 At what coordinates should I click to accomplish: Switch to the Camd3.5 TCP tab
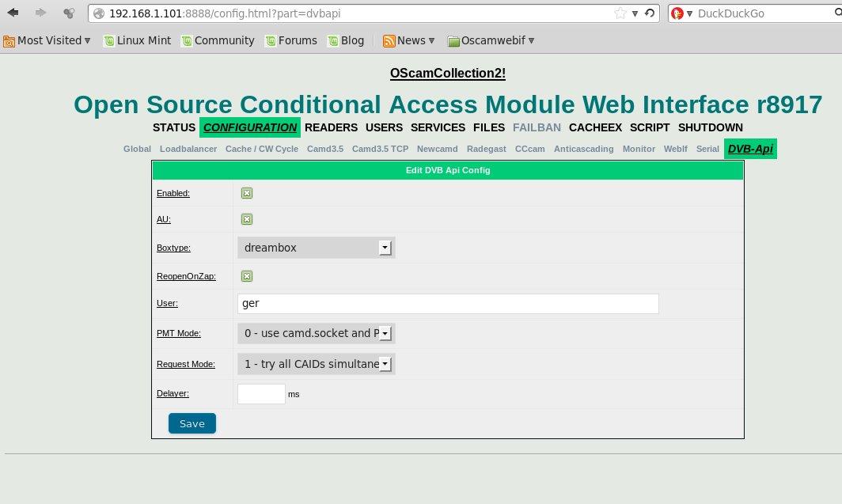point(380,150)
